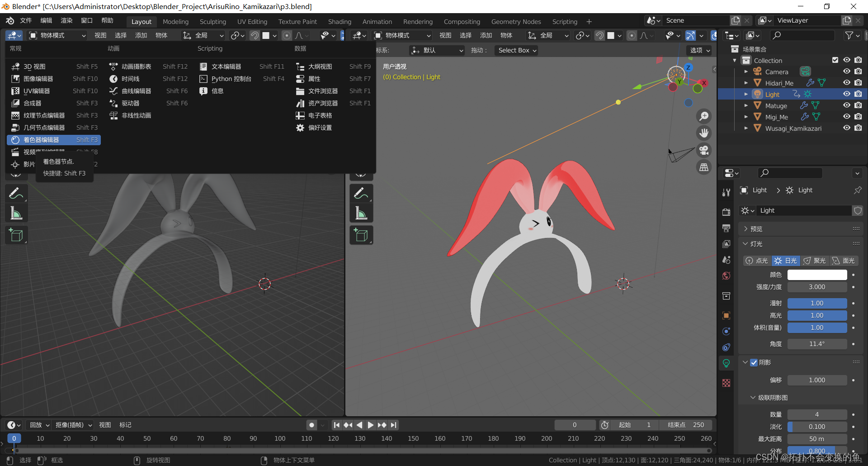868x466 pixels.
Task: Choose 图像编辑器 from the editor type menu
Action: 54,79
